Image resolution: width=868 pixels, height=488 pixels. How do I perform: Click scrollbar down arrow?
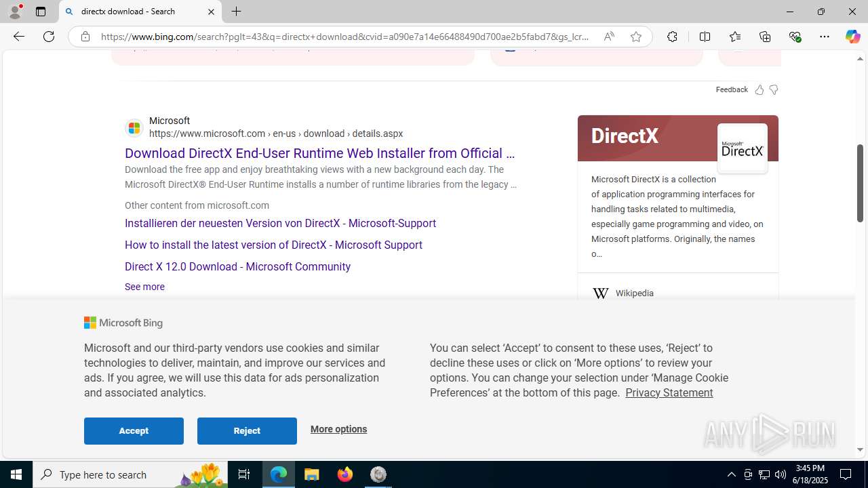tap(860, 449)
